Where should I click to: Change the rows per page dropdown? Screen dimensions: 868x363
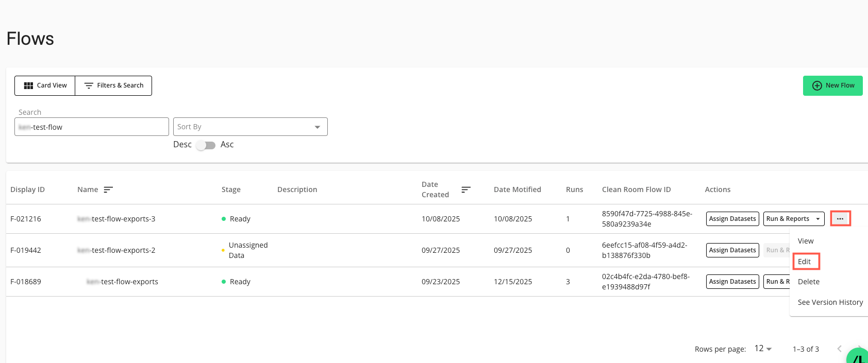pos(763,349)
